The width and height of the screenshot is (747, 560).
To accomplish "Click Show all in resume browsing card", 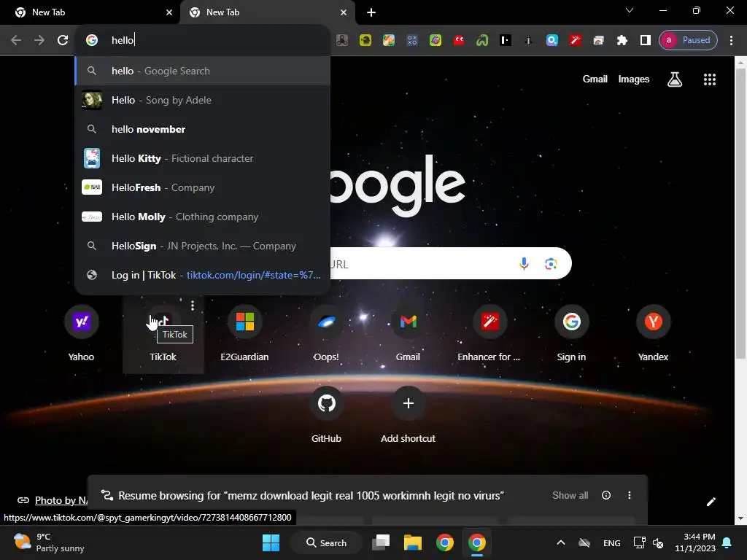I will [570, 495].
